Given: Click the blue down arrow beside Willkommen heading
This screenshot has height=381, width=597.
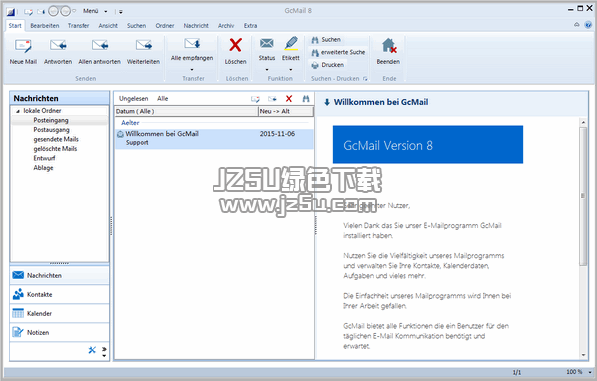Looking at the screenshot, I should [327, 102].
